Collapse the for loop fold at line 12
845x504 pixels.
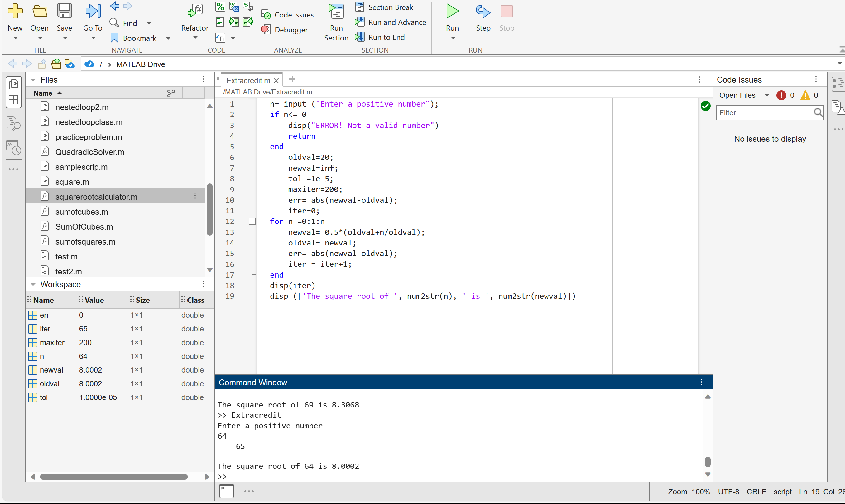click(x=252, y=221)
